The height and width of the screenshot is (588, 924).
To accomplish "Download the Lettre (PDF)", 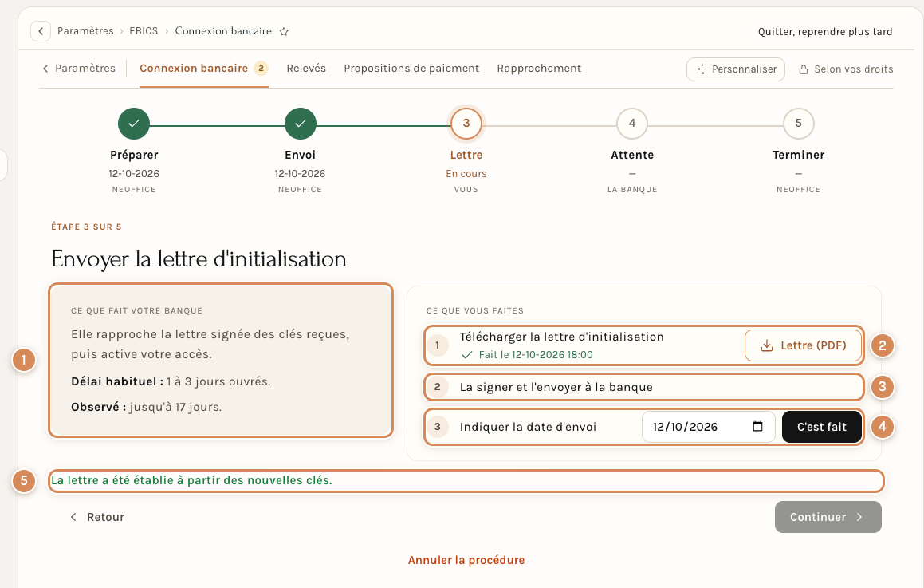I will point(803,345).
